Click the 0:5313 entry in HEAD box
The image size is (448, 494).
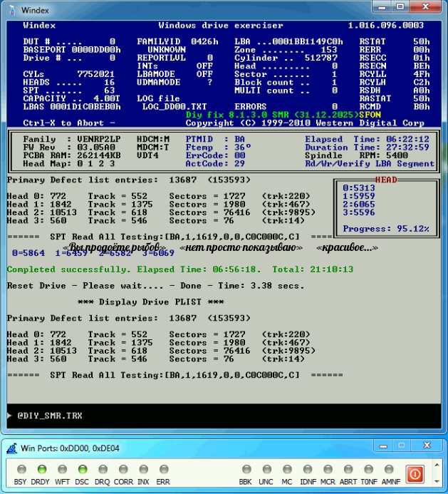tap(359, 188)
